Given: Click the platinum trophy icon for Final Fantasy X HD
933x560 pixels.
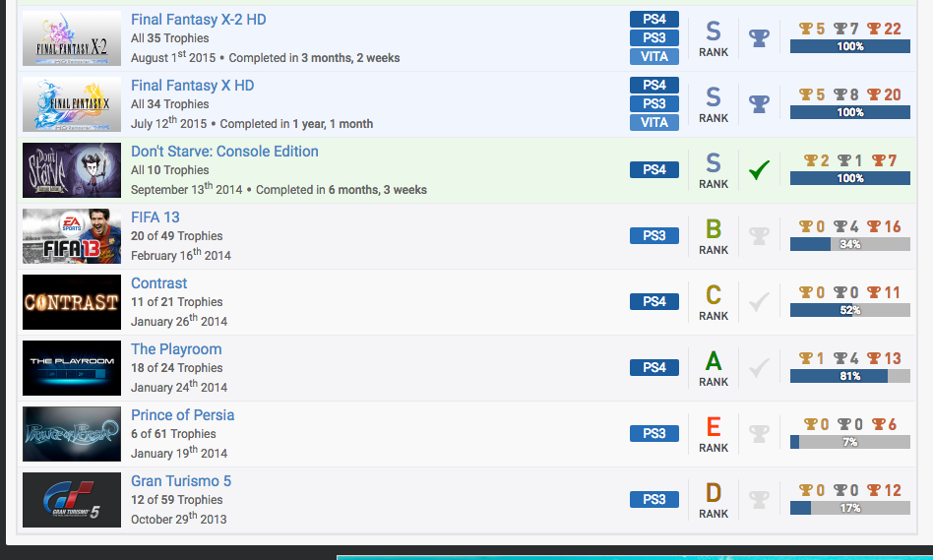Looking at the screenshot, I should tap(759, 104).
